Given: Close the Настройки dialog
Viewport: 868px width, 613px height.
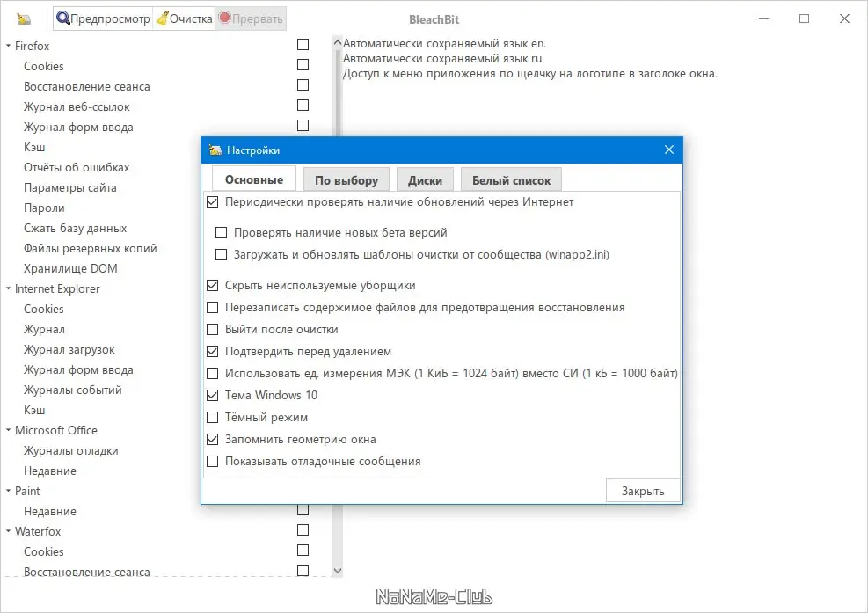Looking at the screenshot, I should point(668,150).
